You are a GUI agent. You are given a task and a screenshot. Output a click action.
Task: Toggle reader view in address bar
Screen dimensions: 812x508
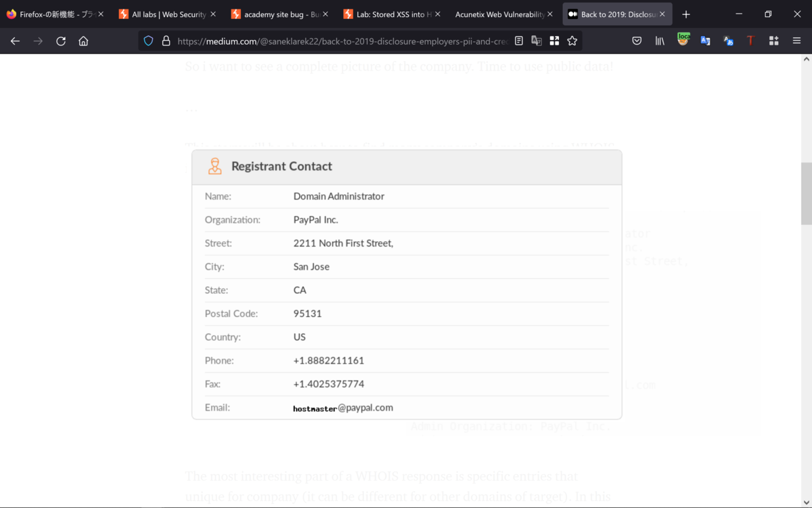pyautogui.click(x=519, y=41)
